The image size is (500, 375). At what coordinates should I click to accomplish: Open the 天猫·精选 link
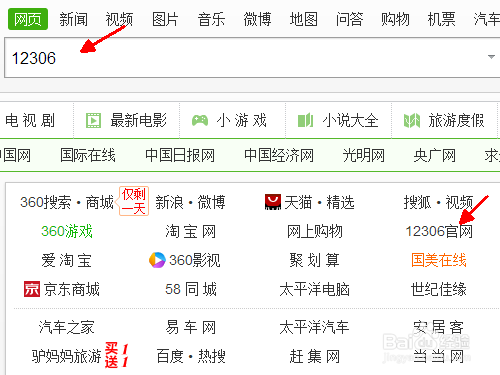tap(319, 202)
